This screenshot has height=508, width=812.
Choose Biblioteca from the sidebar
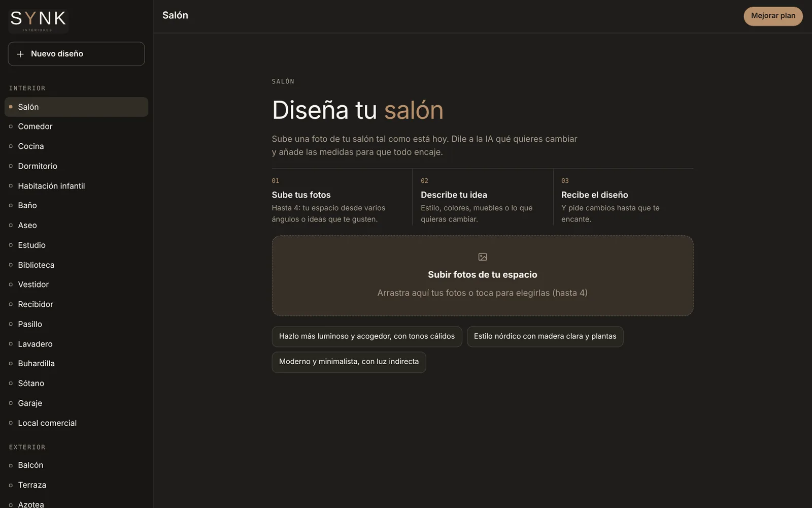[x=76, y=265]
